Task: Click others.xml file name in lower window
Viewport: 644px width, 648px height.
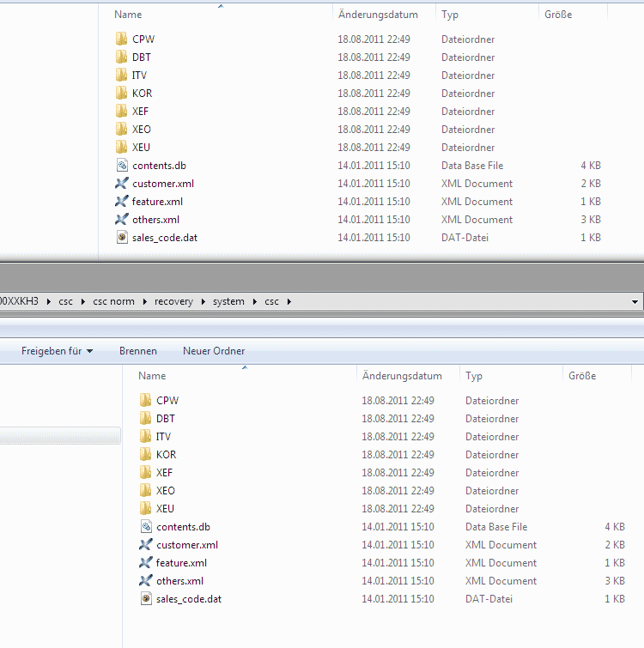Action: click(179, 581)
